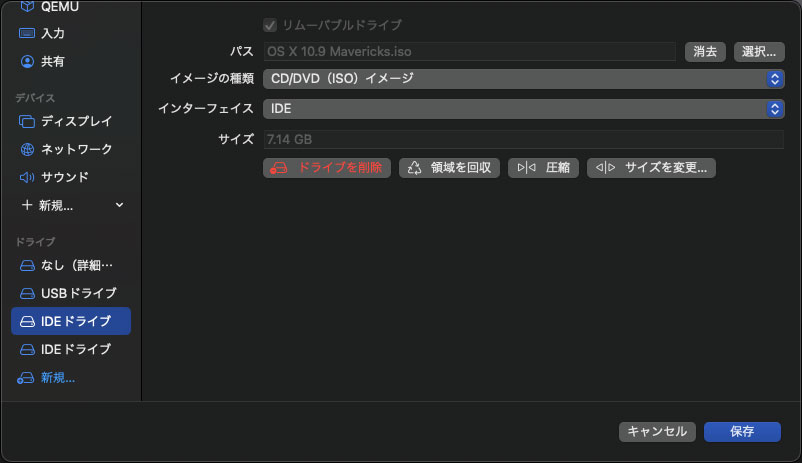
Task: Click the stepper arrows of イメージの種類
Action: [x=775, y=79]
